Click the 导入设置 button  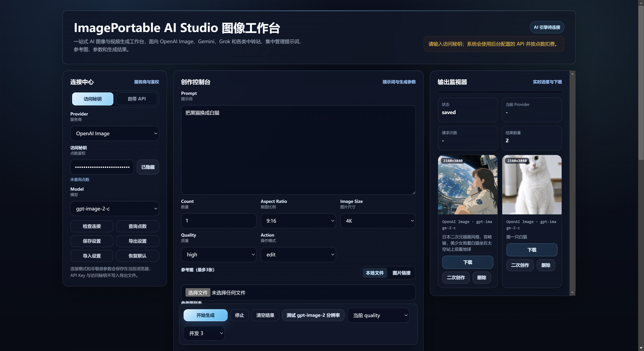92,256
